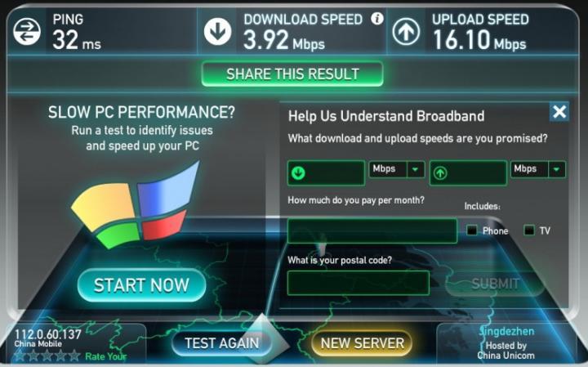Expand the upload Mbps unit dropdown

[x=556, y=169]
